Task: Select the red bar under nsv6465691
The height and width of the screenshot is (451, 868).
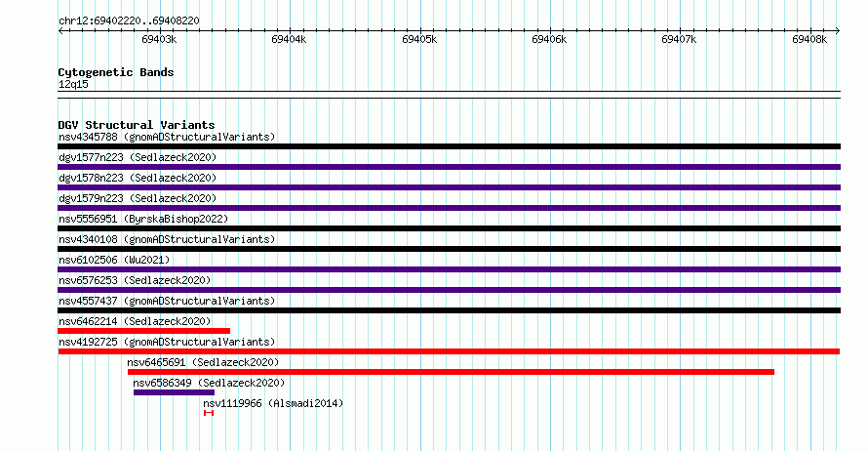Action: 452,372
